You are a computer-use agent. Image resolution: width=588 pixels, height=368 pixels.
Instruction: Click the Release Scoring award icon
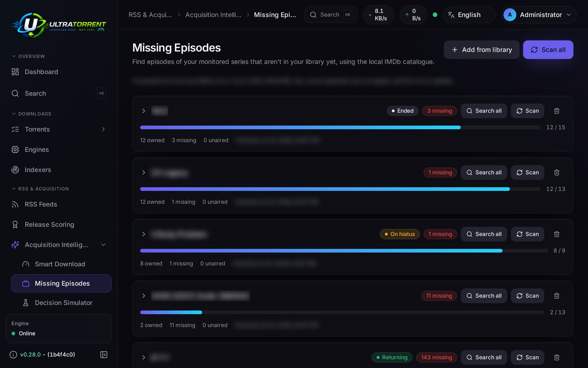15,224
